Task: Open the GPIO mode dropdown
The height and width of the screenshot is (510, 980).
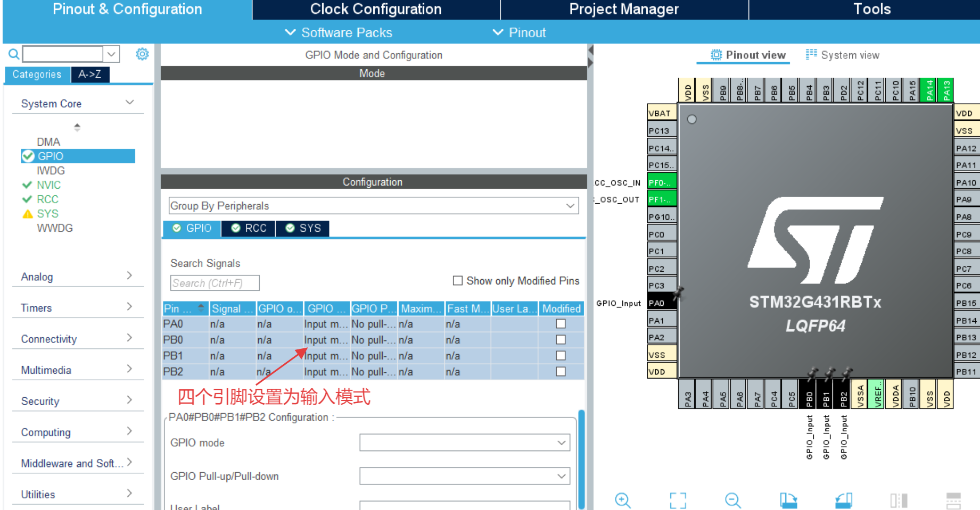Action: (465, 442)
